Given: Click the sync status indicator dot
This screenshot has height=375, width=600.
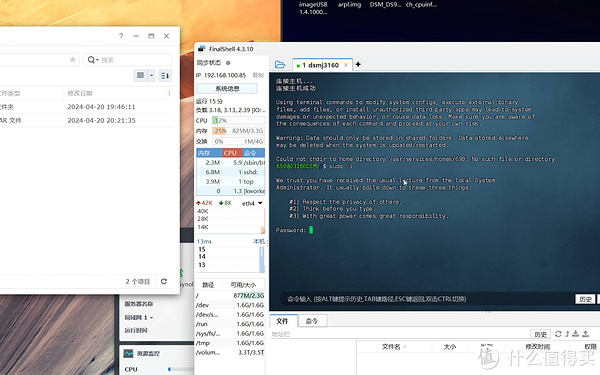Looking at the screenshot, I should pos(228,63).
